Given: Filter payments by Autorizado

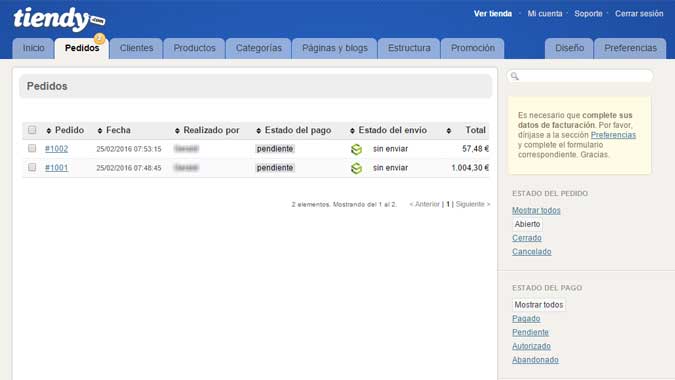Looking at the screenshot, I should point(531,346).
